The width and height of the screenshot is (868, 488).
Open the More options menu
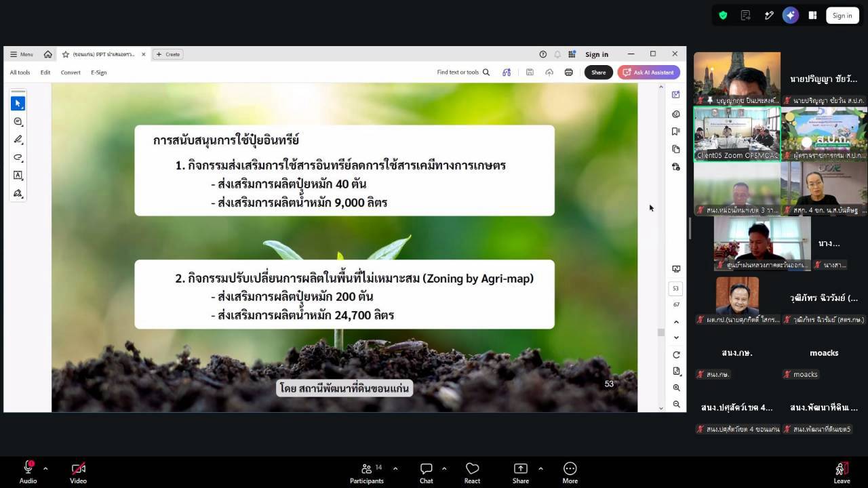[x=570, y=472]
